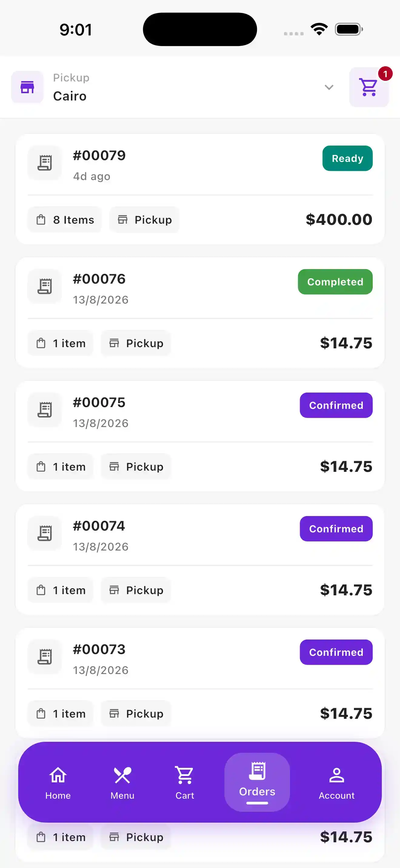Click the receipt icon of order #00074
400x868 pixels.
[x=45, y=533]
